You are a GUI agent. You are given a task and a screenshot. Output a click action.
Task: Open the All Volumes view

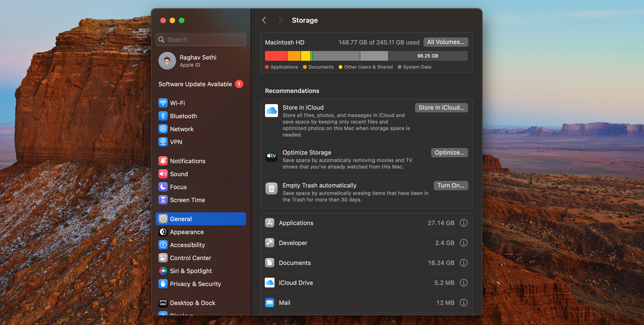point(445,42)
